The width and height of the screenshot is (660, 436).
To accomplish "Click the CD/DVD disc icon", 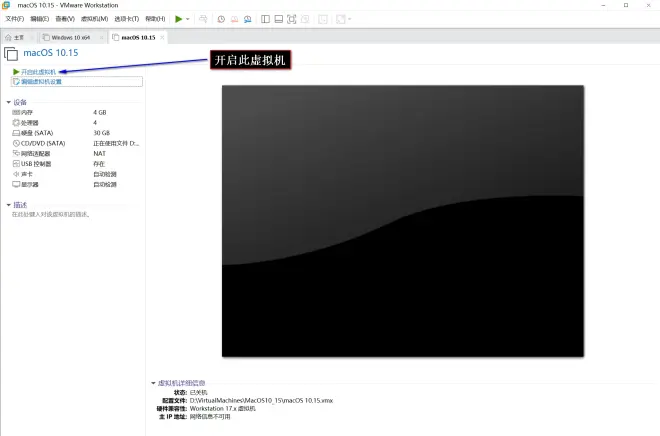I will (16, 143).
